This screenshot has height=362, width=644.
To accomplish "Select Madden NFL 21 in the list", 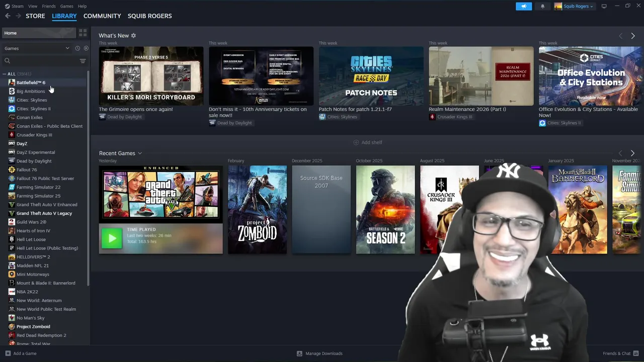I will click(x=33, y=265).
